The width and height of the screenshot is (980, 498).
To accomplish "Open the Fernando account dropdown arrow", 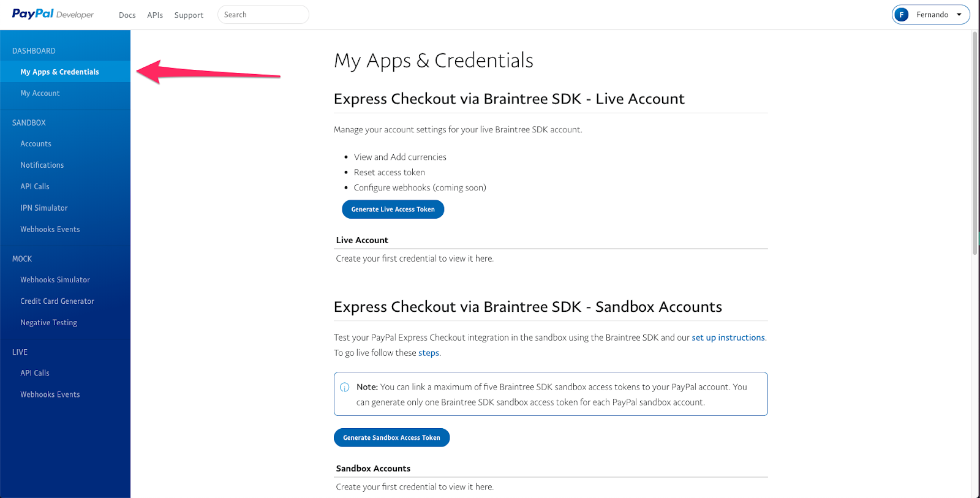I will (x=959, y=15).
